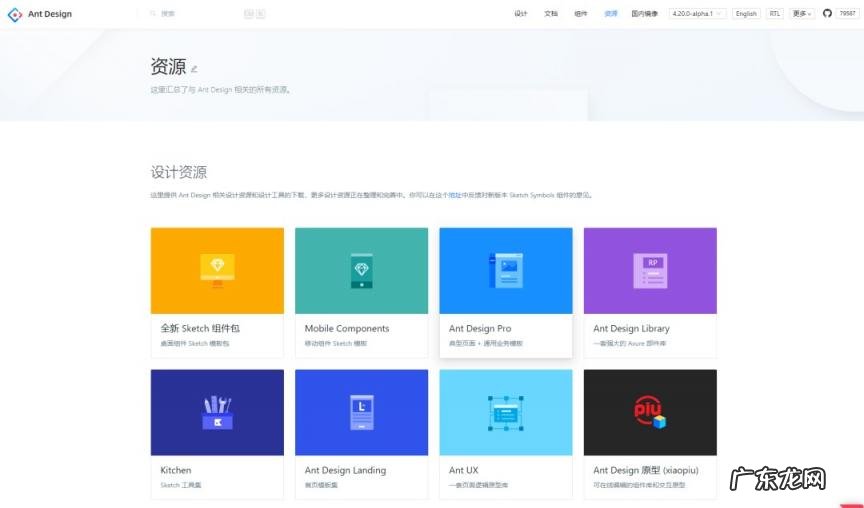Expand the 4.20.0-alpha.1 version dropdown

(697, 14)
